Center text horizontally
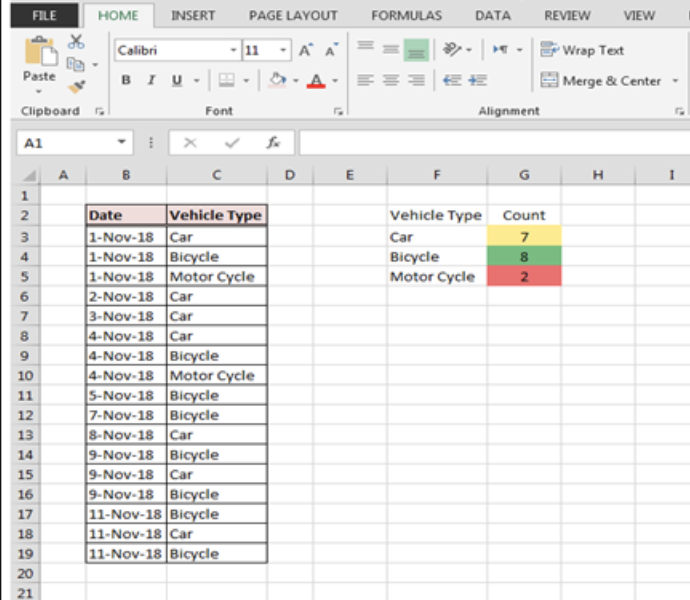690x600 pixels. (390, 80)
